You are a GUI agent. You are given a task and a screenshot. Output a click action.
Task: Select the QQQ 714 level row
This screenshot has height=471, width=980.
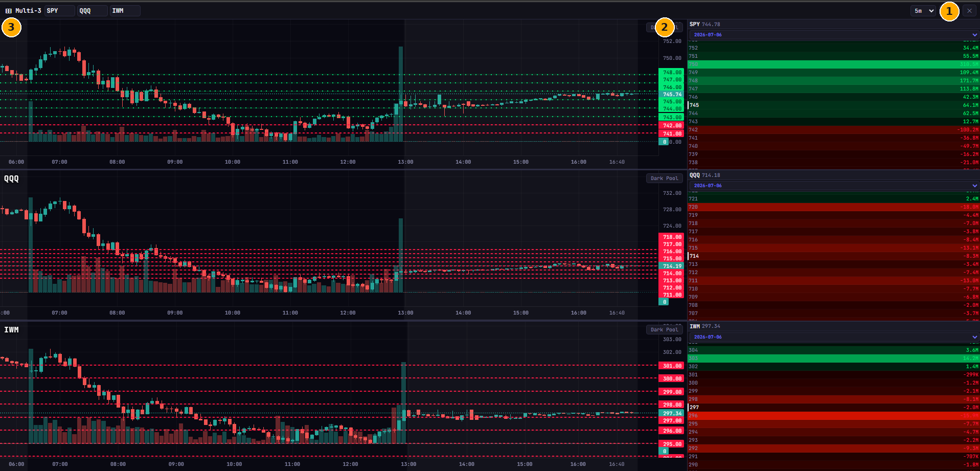[833, 256]
